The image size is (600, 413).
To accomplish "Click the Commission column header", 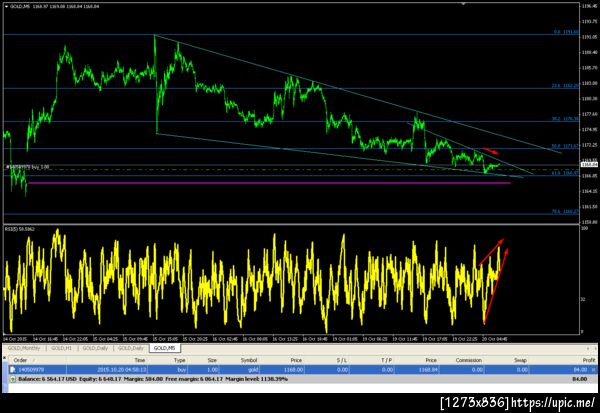I will tap(469, 360).
